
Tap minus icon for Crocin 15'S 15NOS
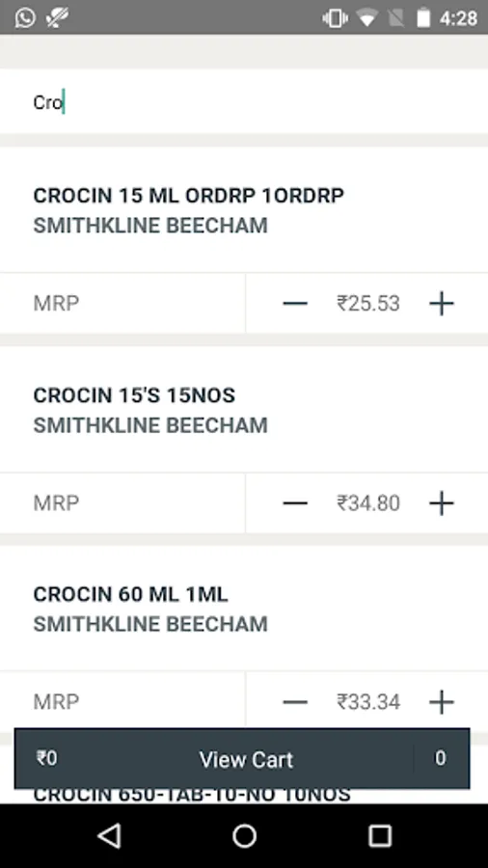[295, 503]
